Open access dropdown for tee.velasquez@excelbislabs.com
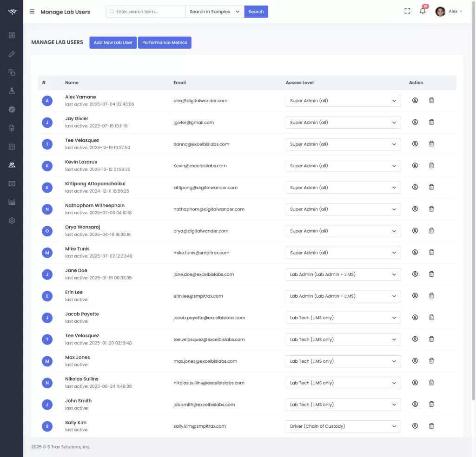 click(x=343, y=339)
